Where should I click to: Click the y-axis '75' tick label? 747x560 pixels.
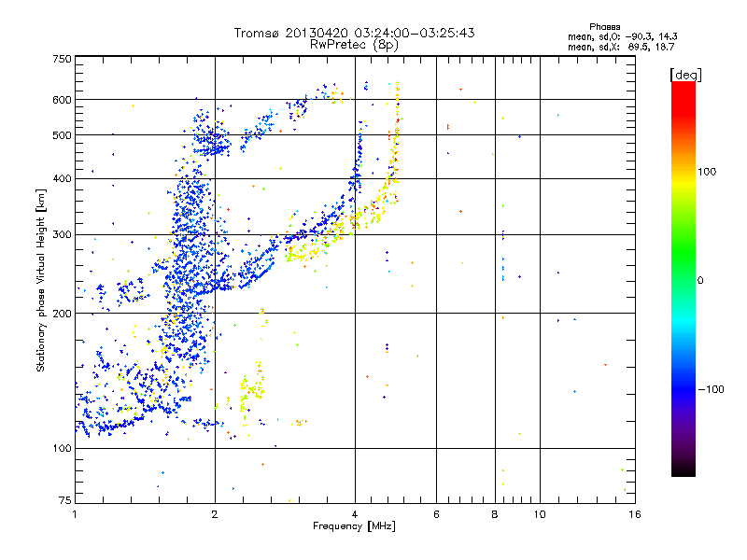[x=64, y=500]
